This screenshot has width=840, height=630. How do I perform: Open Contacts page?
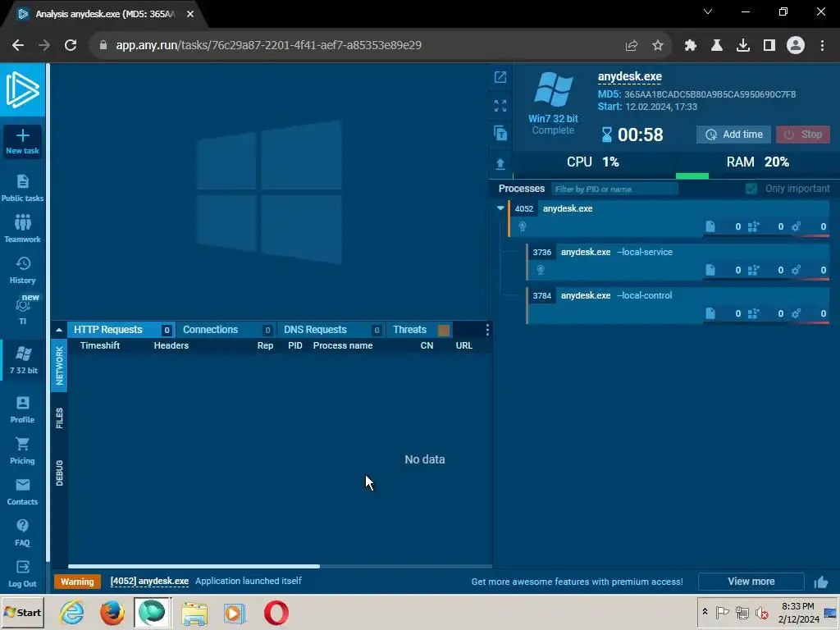(x=22, y=492)
